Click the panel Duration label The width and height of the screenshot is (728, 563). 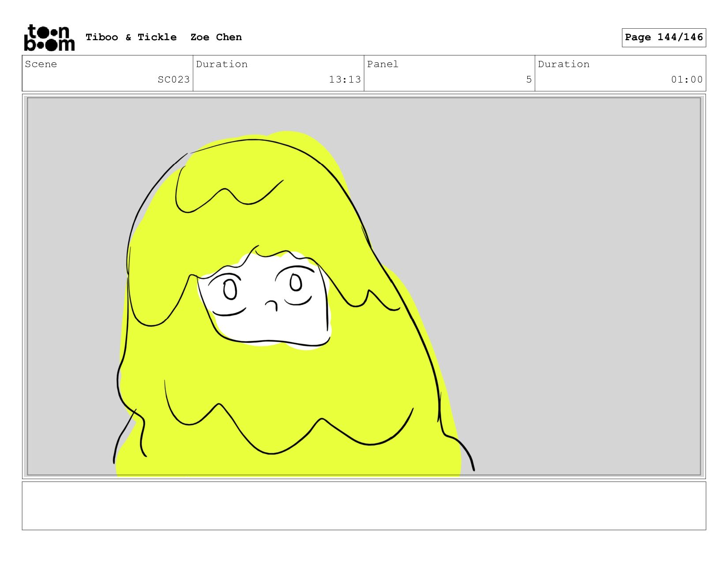click(x=563, y=64)
